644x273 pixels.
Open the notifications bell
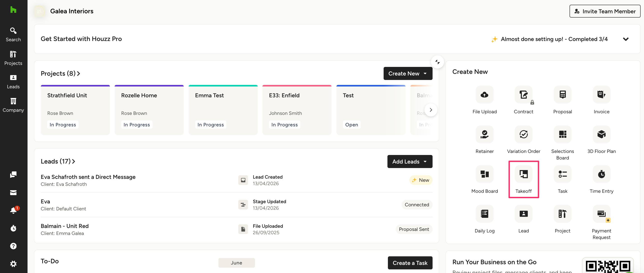[13, 210]
